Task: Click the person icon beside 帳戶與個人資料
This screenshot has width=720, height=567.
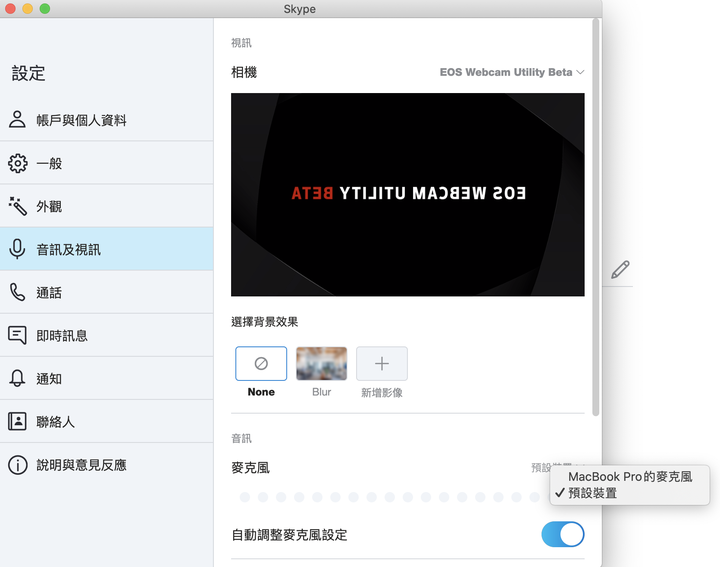Action: pyautogui.click(x=17, y=119)
